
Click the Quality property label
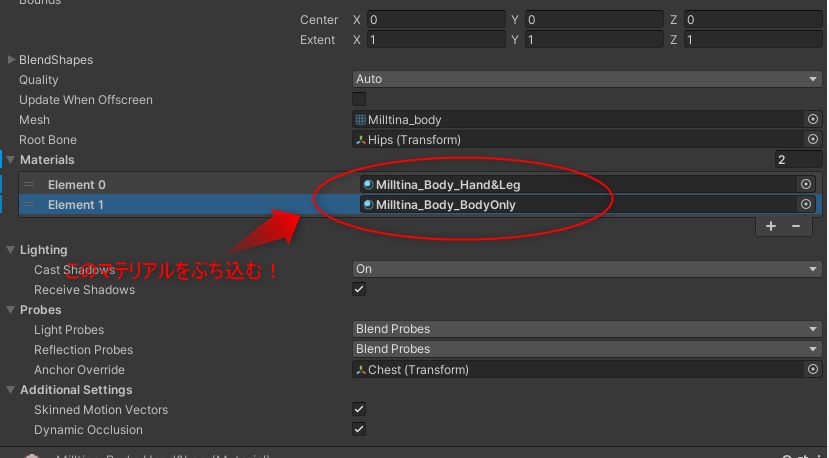click(x=39, y=80)
